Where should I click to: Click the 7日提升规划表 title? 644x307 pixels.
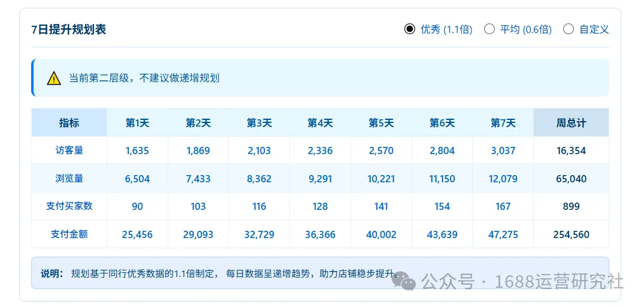click(x=69, y=29)
